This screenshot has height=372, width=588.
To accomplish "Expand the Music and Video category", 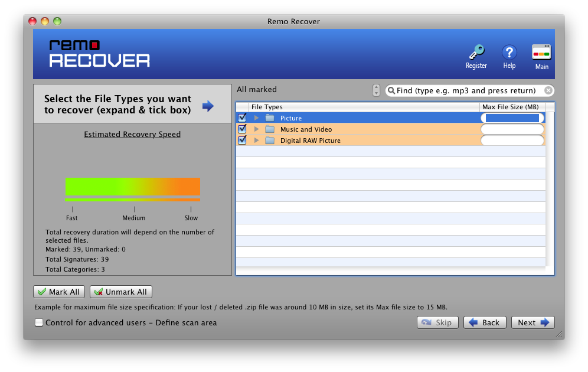I will (x=256, y=129).
